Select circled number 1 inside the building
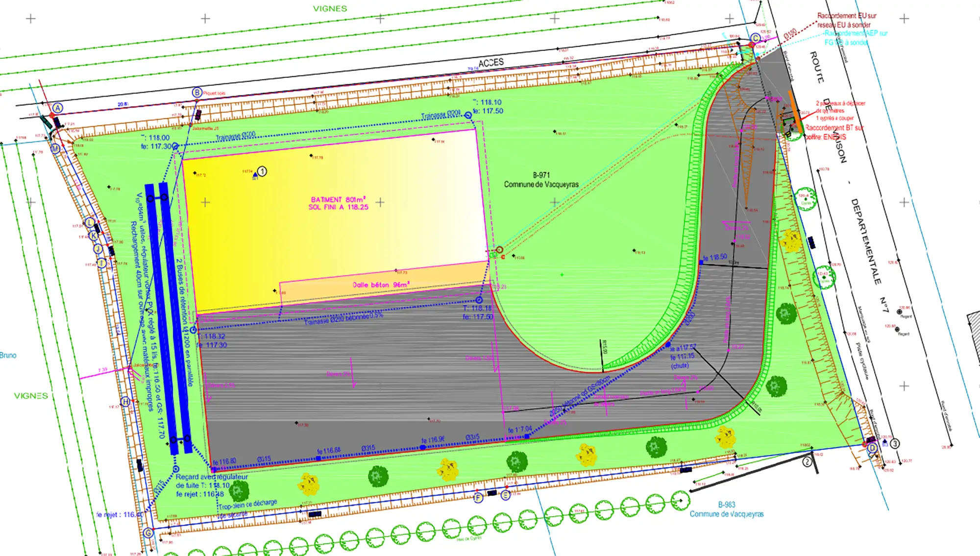 click(x=262, y=171)
